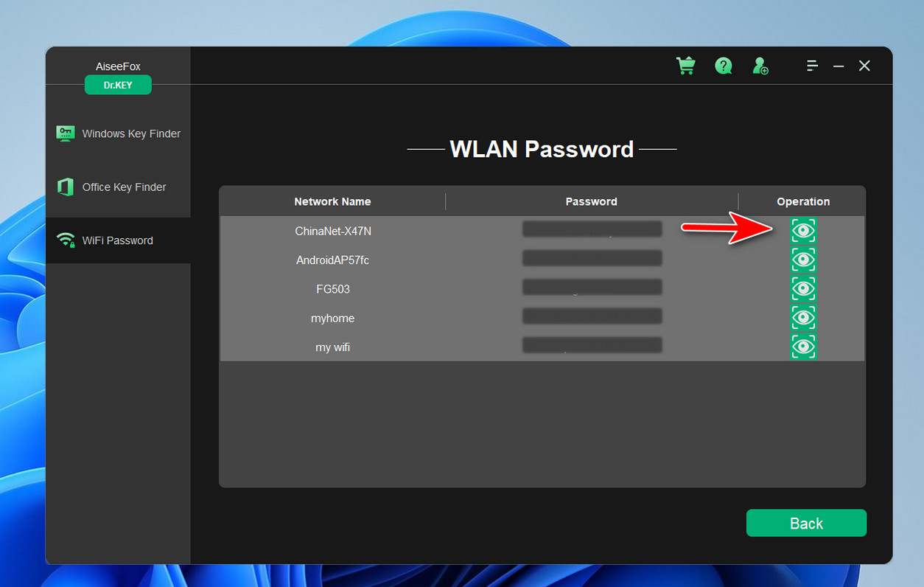Reveal password for ChinaNet-X47N

pos(803,231)
